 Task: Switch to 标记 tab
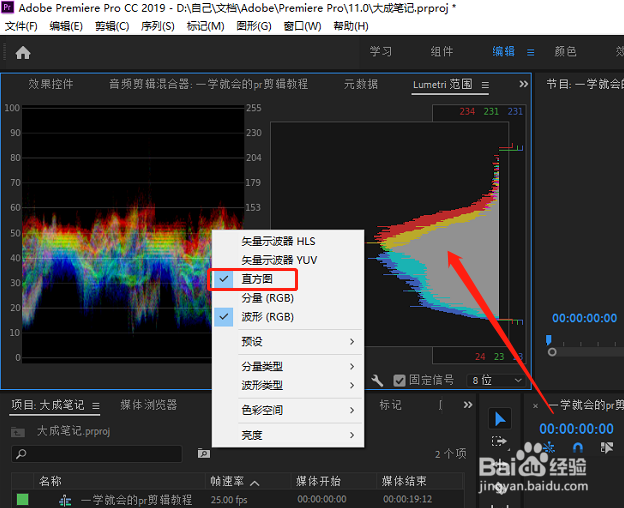(x=390, y=405)
